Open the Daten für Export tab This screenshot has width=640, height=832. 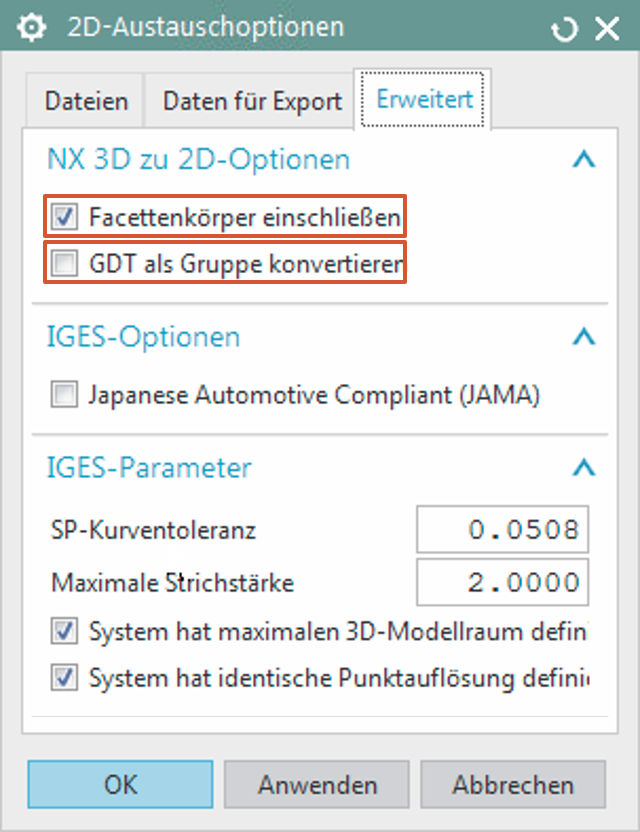(252, 101)
